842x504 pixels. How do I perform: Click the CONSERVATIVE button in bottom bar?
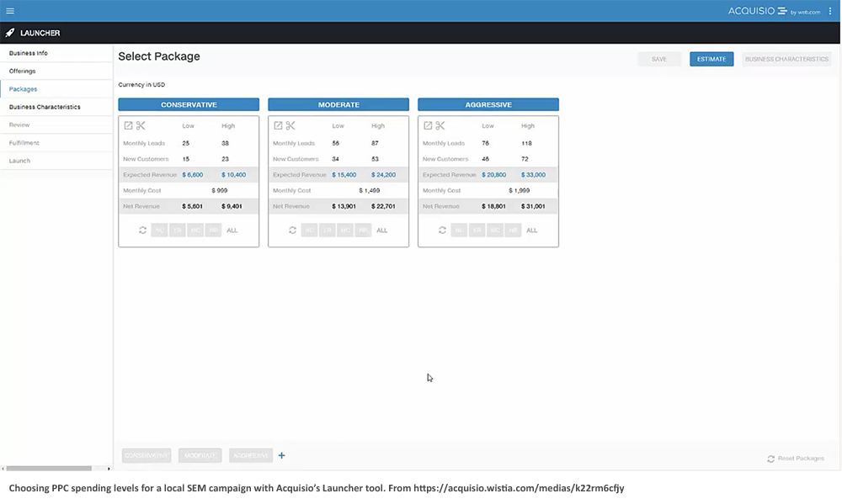pos(147,455)
